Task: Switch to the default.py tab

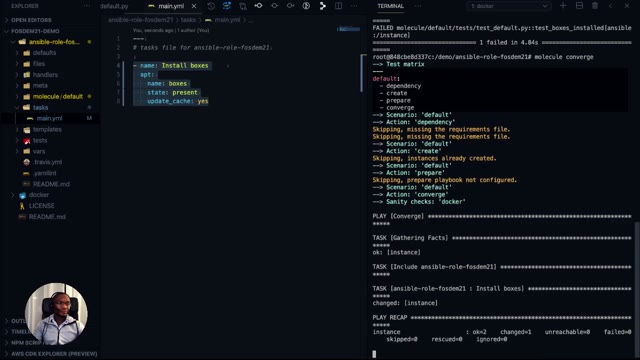Action: coord(114,6)
